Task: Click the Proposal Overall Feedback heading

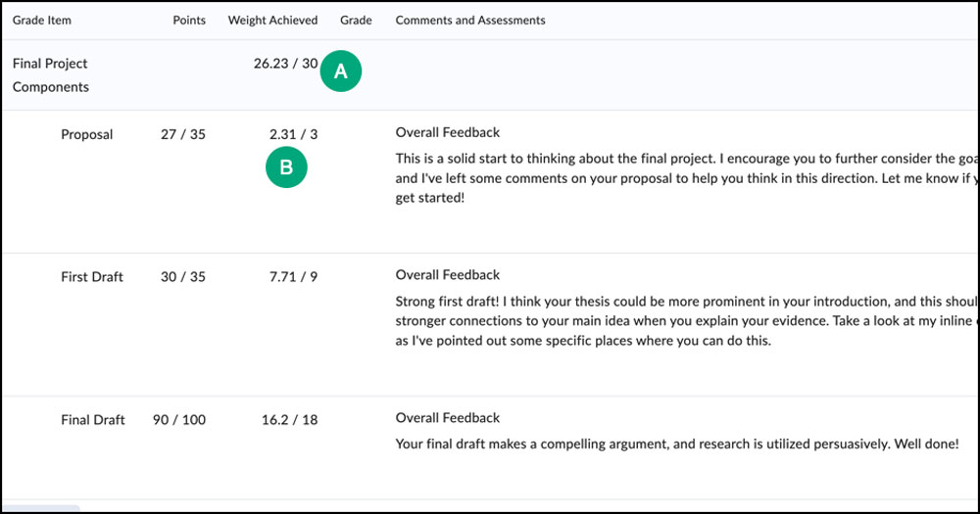Action: (448, 133)
